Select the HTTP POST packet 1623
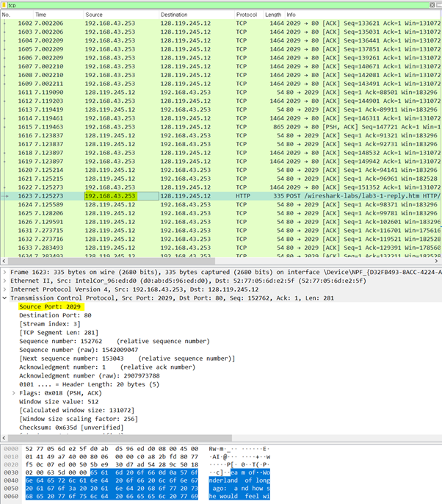 click(221, 196)
